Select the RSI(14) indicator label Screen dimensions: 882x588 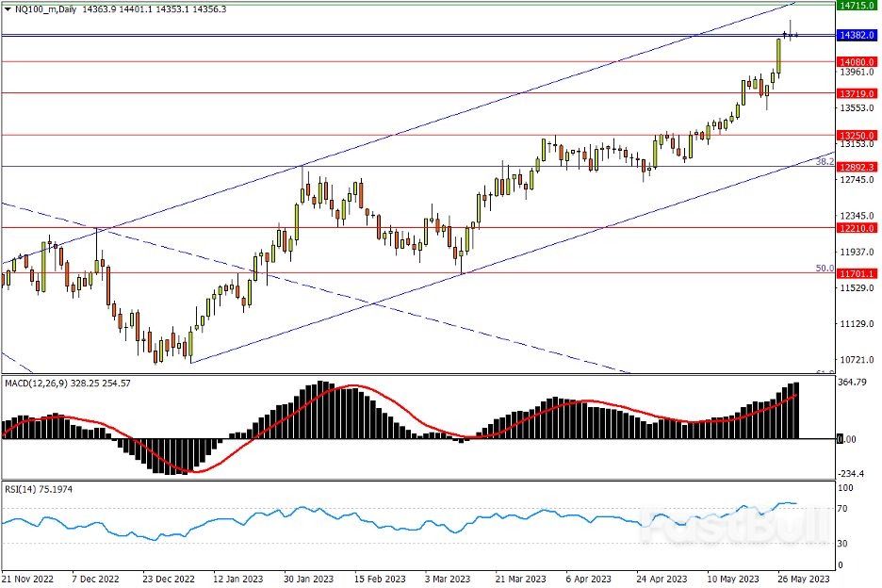tap(24, 489)
